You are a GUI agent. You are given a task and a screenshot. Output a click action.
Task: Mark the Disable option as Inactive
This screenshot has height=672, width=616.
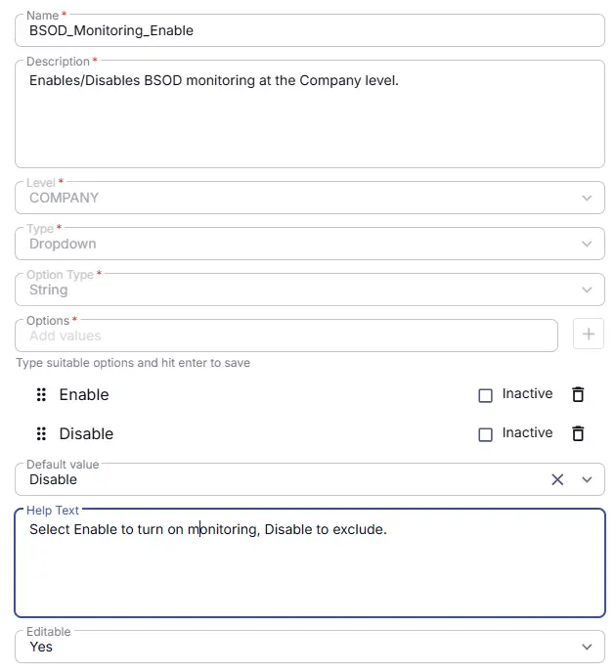click(485, 434)
